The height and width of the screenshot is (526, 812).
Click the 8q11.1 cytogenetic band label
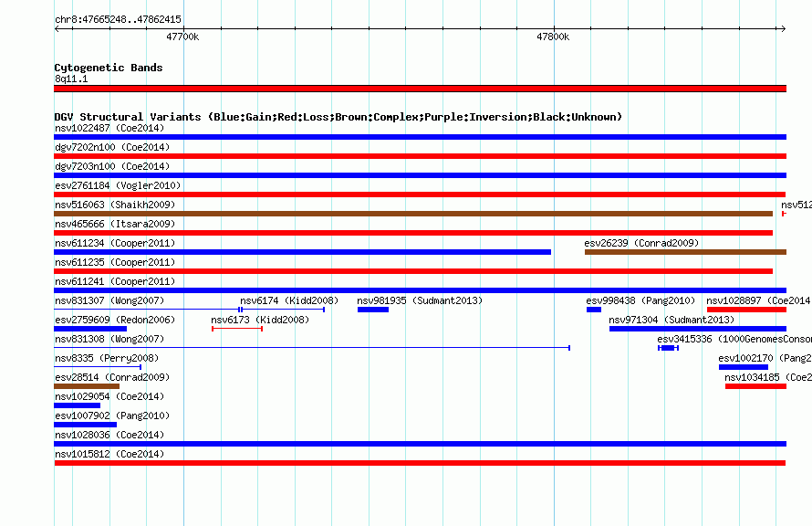click(71, 79)
